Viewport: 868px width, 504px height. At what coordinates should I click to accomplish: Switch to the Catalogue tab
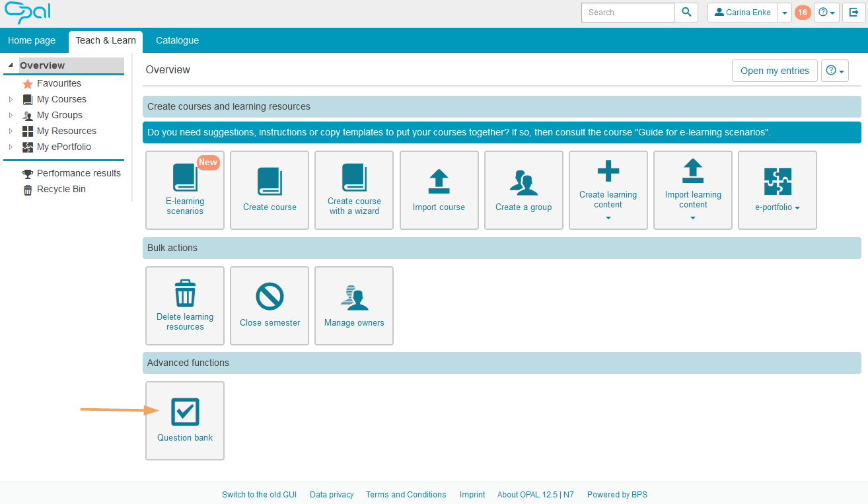(x=177, y=40)
